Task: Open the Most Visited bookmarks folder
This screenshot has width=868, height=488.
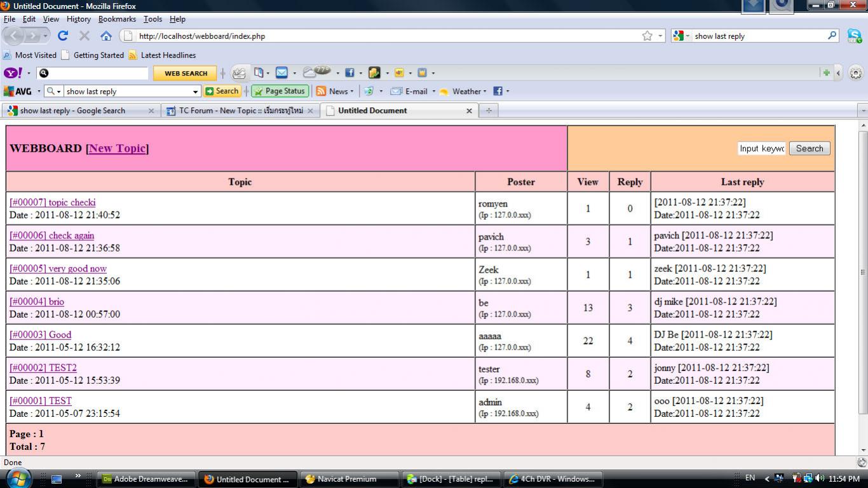Action: tap(30, 55)
